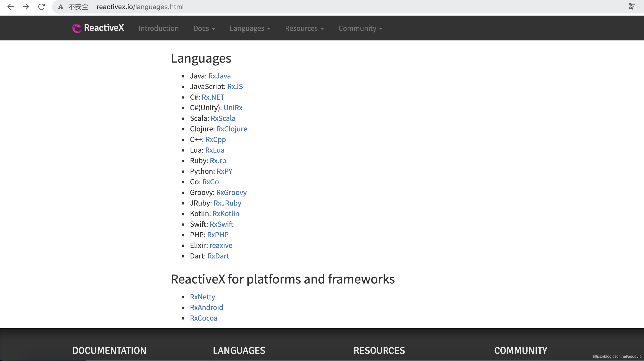This screenshot has height=361, width=644.
Task: Reload the page with the refresh icon
Action: tap(42, 7)
